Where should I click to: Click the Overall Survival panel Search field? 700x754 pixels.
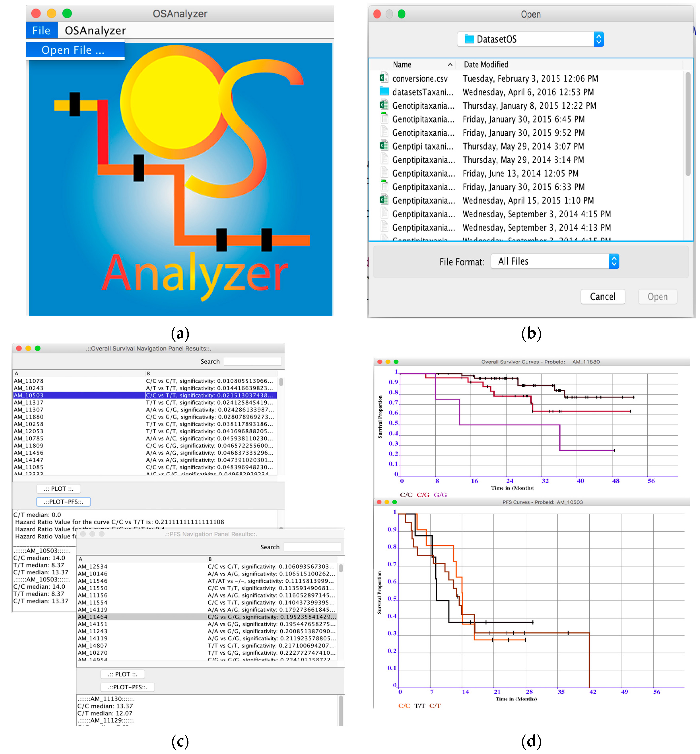(x=252, y=361)
